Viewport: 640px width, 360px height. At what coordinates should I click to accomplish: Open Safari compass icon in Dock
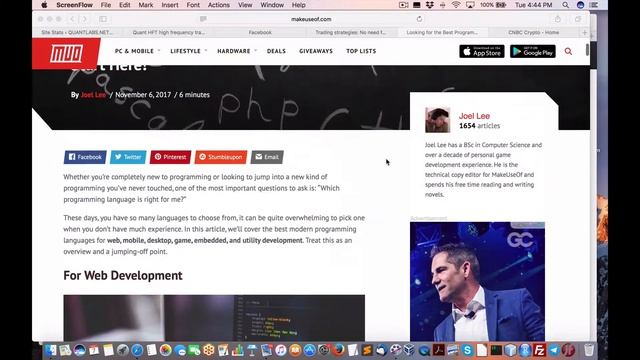137,350
